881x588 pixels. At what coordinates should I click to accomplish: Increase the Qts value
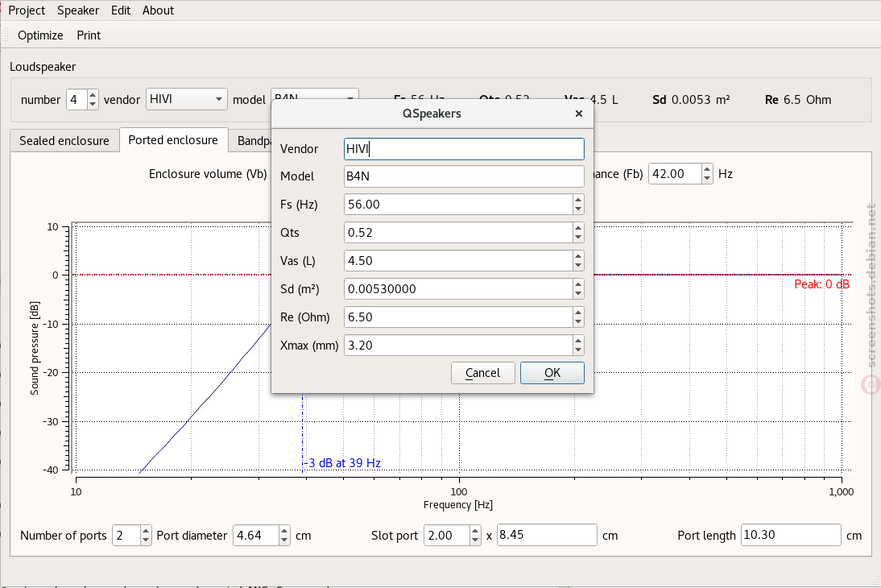578,228
